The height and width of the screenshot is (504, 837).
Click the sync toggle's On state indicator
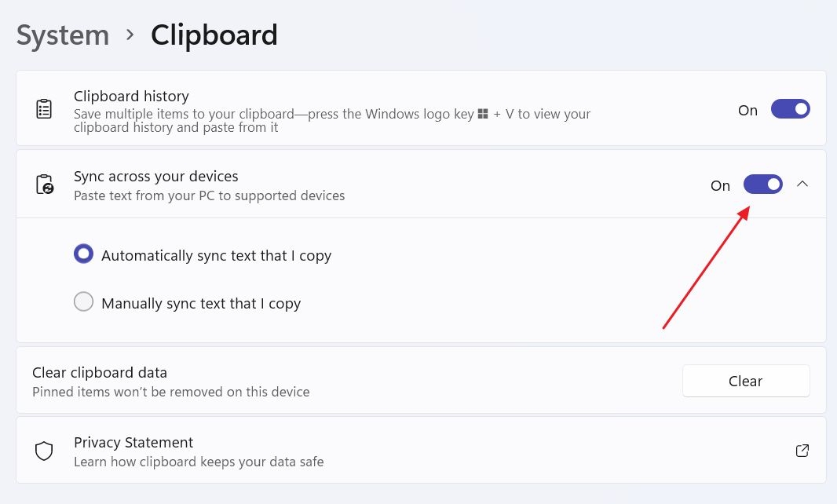tap(720, 185)
